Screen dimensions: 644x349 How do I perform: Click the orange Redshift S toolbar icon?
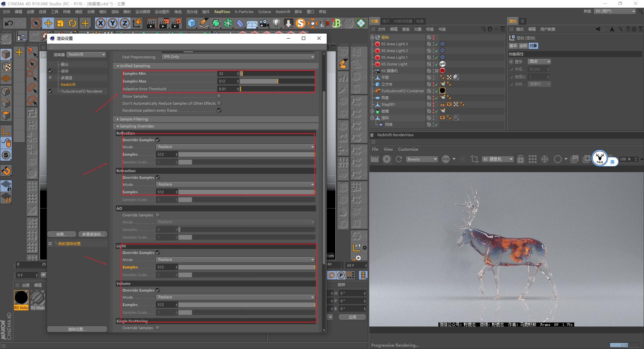(x=301, y=23)
